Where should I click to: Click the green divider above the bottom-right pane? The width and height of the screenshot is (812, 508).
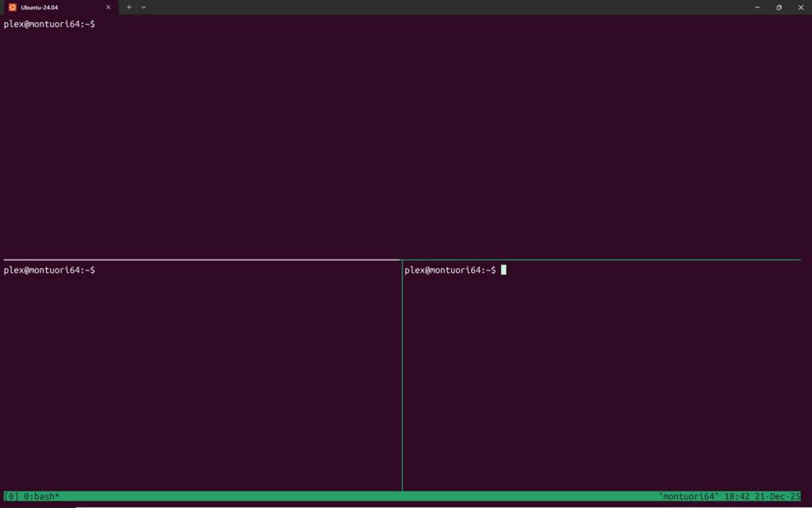click(603, 260)
